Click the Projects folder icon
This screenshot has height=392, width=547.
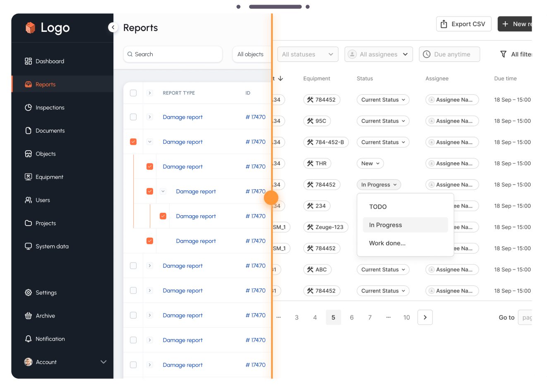click(x=28, y=224)
